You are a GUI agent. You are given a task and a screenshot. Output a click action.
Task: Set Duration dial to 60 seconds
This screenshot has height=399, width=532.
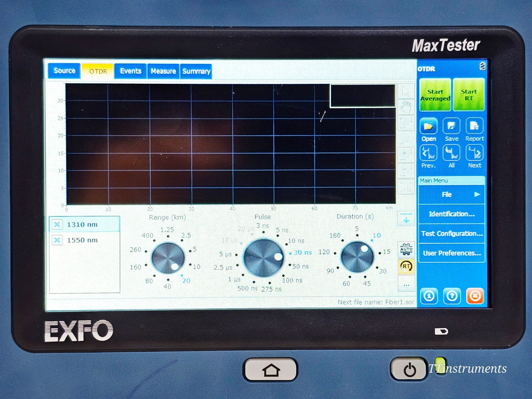tap(346, 284)
